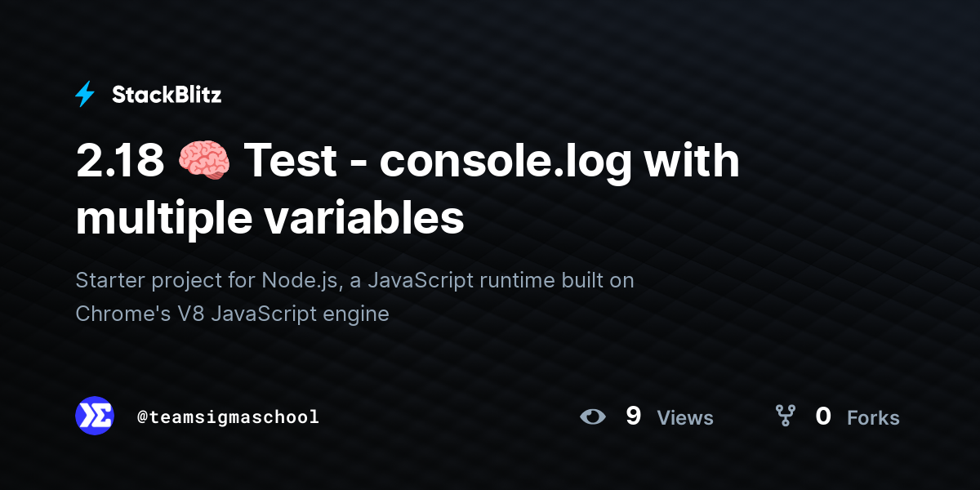Click the word "with" in the title
980x490 pixels.
pos(691,160)
